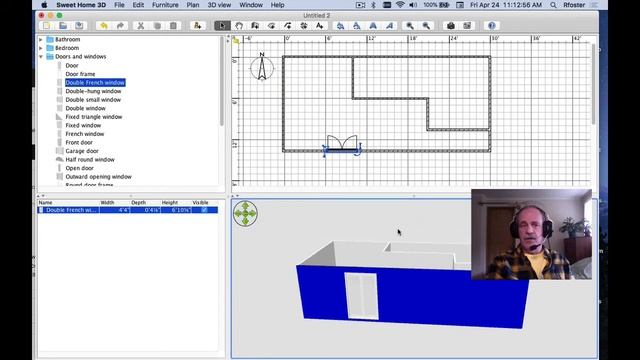Click the North compass in plan

pyautogui.click(x=262, y=67)
